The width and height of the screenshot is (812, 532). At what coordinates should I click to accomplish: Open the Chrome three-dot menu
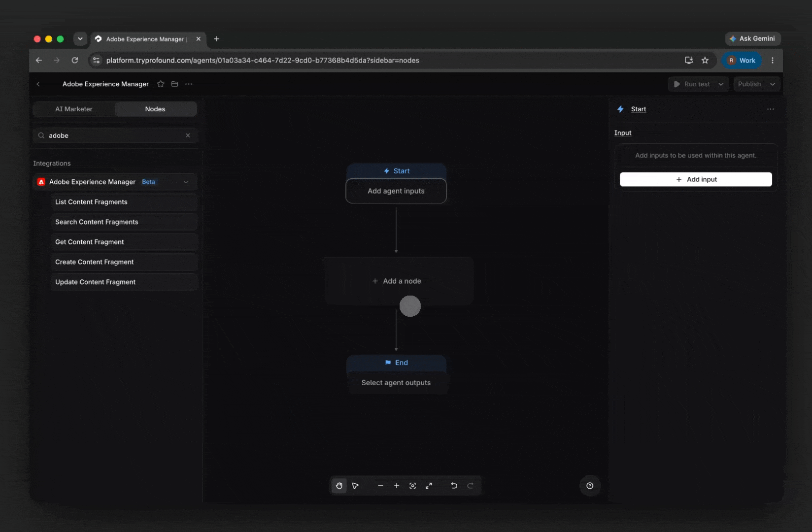coord(773,60)
